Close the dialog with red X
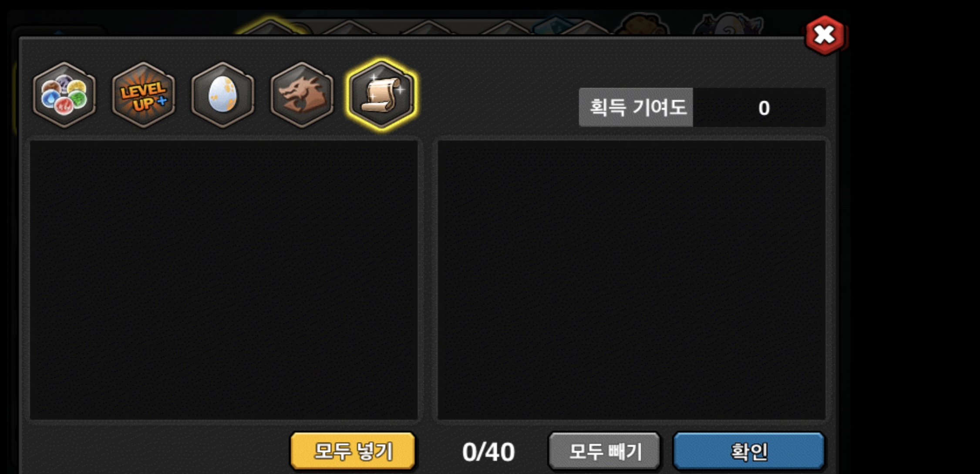The width and height of the screenshot is (980, 474). (x=824, y=35)
